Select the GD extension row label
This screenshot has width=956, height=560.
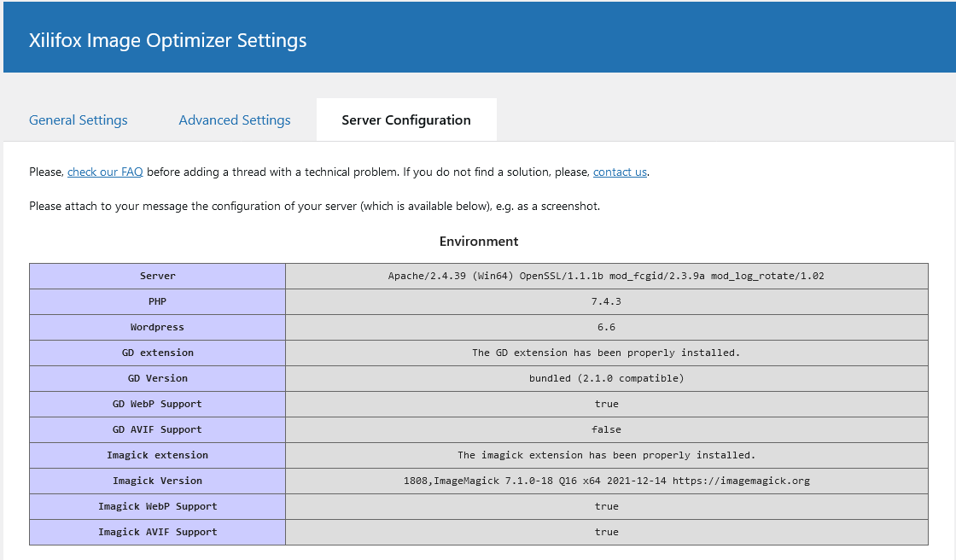(157, 353)
